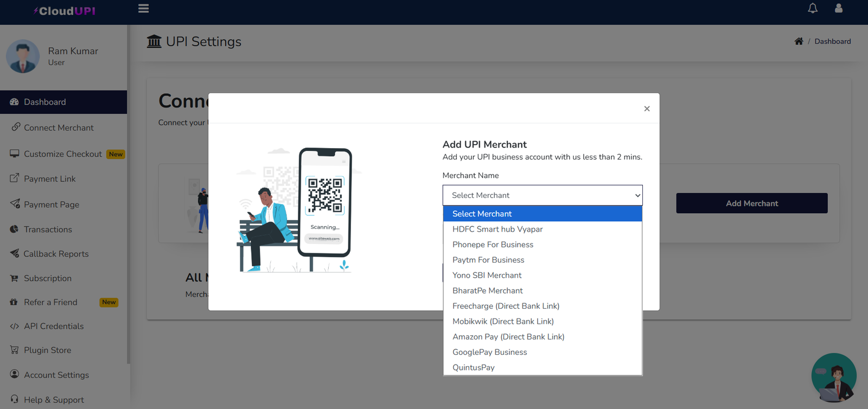The width and height of the screenshot is (868, 409).
Task: Open the user profile icon
Action: tap(839, 8)
